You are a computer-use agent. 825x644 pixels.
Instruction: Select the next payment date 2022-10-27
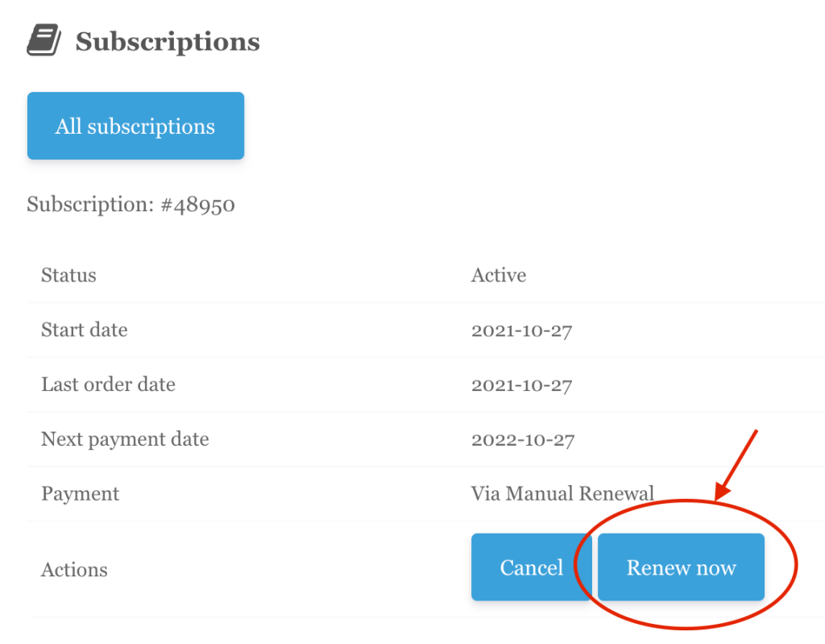coord(522,440)
